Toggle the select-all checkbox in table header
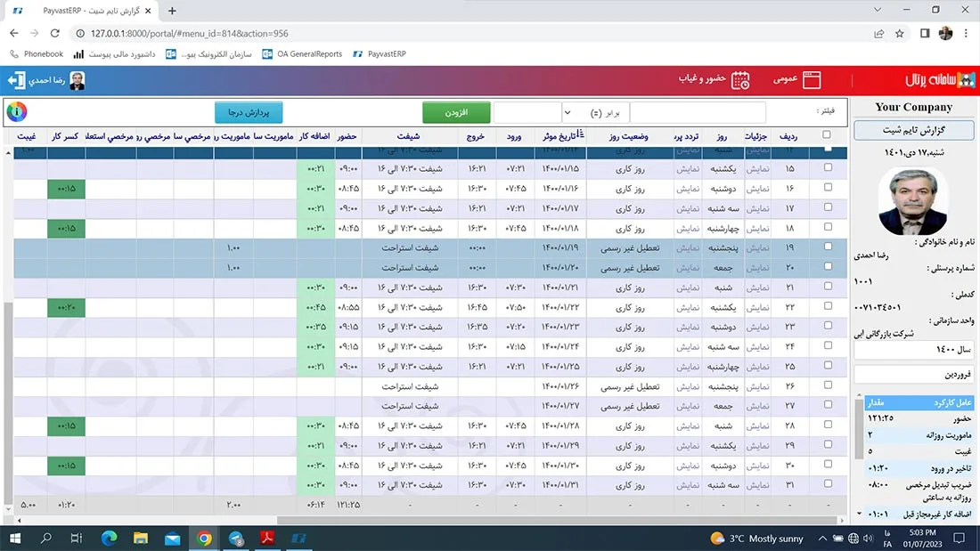Screen dimensions: 980x551 click(828, 135)
